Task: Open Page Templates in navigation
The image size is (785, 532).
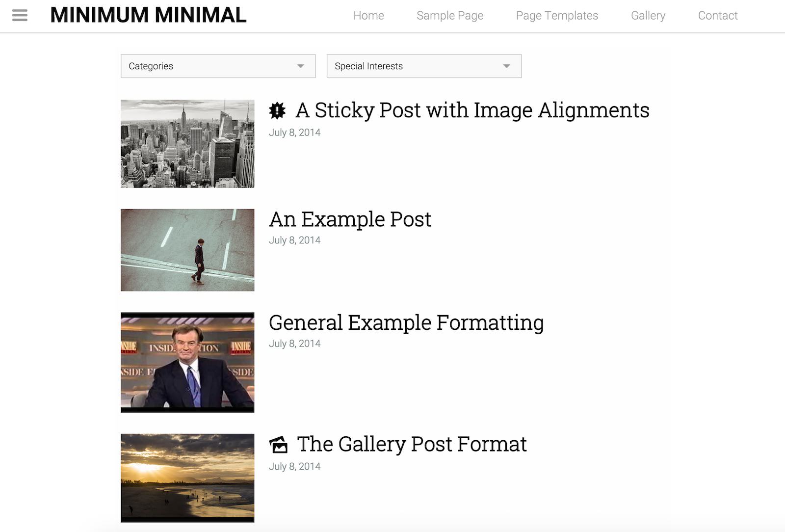Action: [557, 16]
